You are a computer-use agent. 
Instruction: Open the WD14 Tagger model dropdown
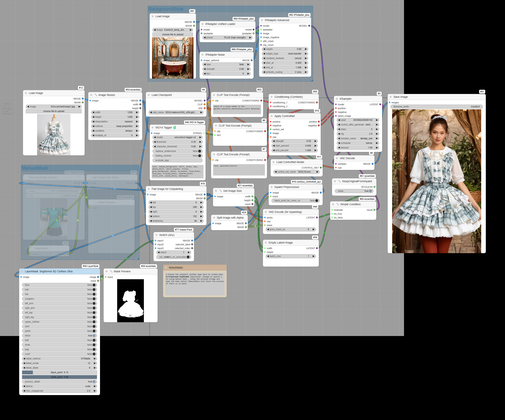[178, 138]
